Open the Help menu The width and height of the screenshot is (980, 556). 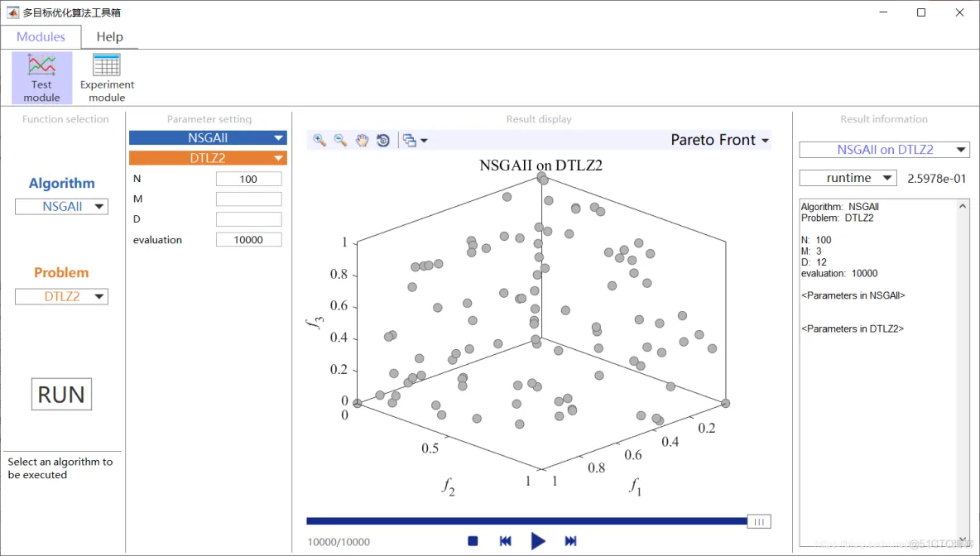tap(109, 36)
